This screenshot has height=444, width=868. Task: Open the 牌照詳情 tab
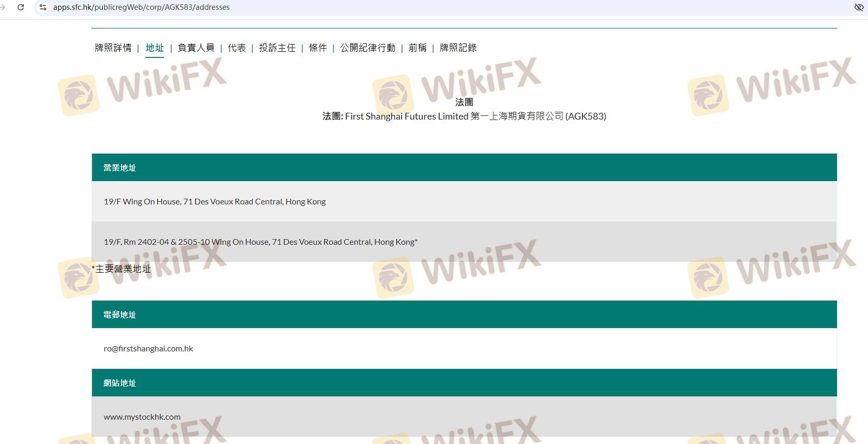tap(113, 48)
